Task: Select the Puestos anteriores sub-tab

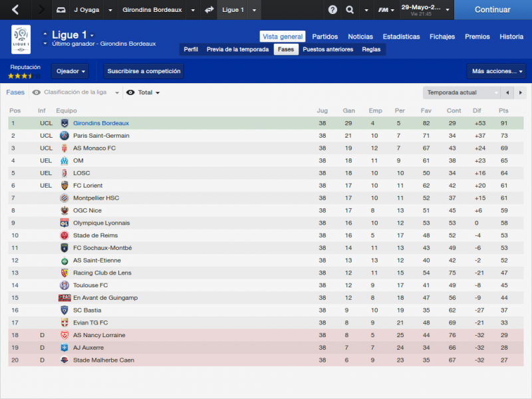Action: tap(328, 49)
